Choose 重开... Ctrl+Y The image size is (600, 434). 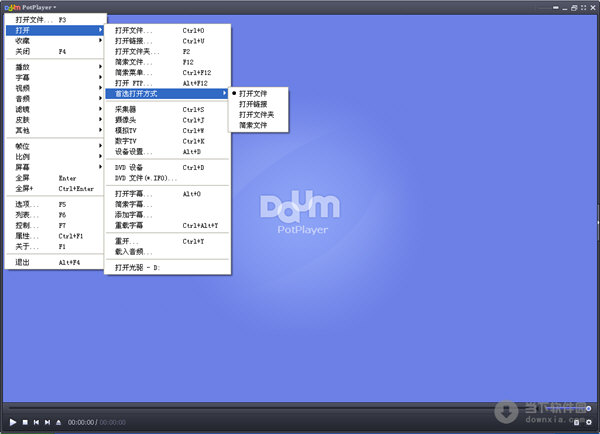click(167, 241)
